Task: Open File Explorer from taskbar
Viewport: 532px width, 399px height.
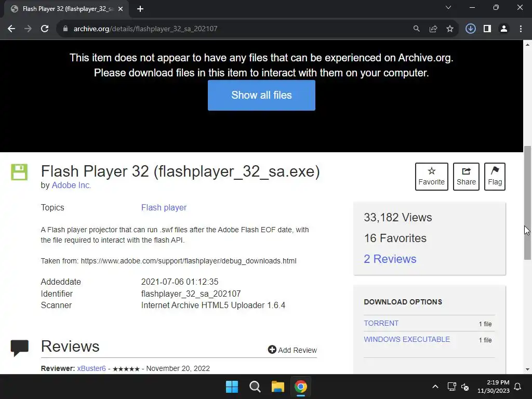Action: (x=278, y=387)
